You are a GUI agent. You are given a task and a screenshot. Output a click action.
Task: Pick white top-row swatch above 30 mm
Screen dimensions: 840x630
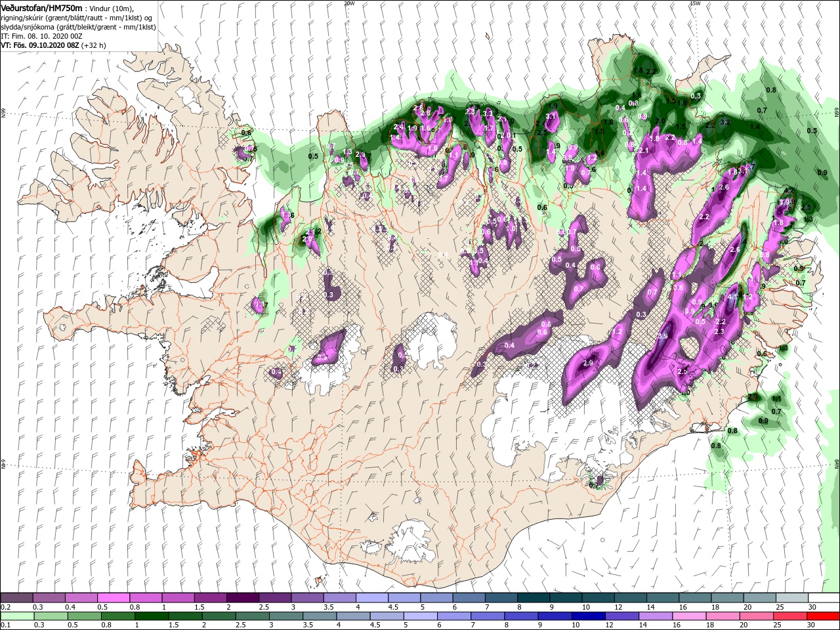click(824, 598)
